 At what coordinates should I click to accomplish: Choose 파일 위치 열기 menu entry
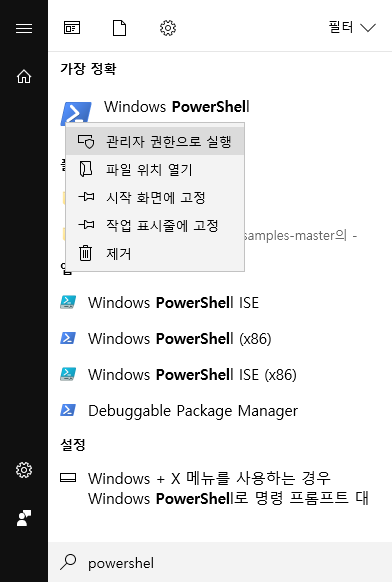coord(155,169)
